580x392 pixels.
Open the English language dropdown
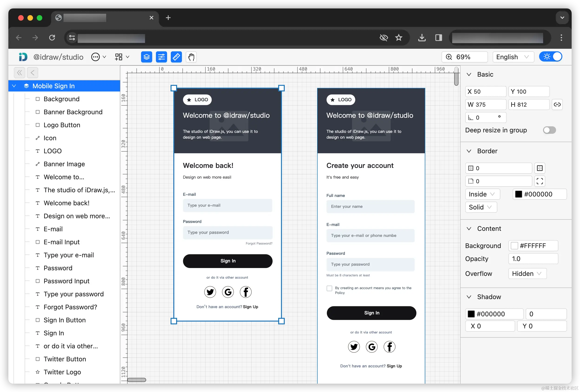(x=513, y=57)
